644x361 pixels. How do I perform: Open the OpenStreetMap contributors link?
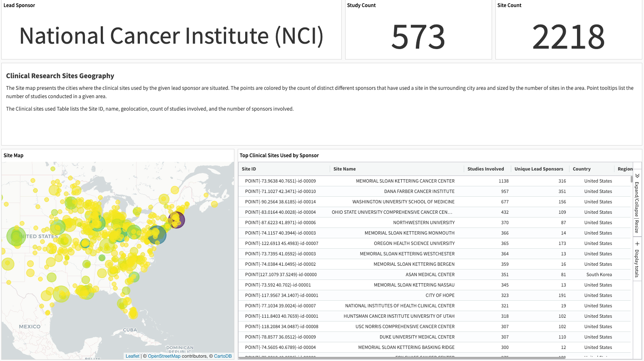[x=164, y=356]
